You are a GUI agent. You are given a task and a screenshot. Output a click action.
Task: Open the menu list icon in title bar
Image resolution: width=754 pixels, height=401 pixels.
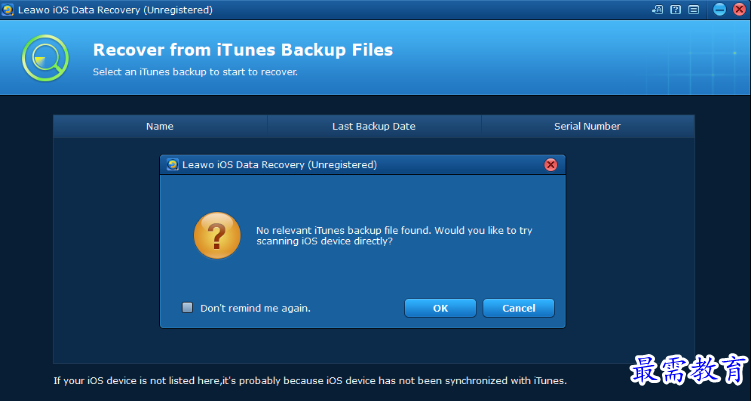pos(693,10)
